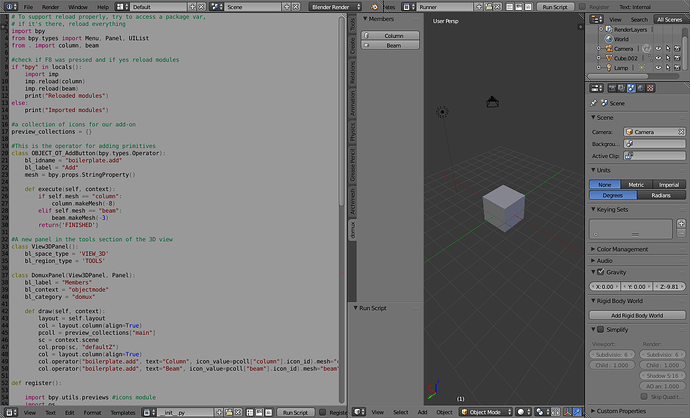
Task: Open the Default screen layout selector
Action: click(122, 7)
